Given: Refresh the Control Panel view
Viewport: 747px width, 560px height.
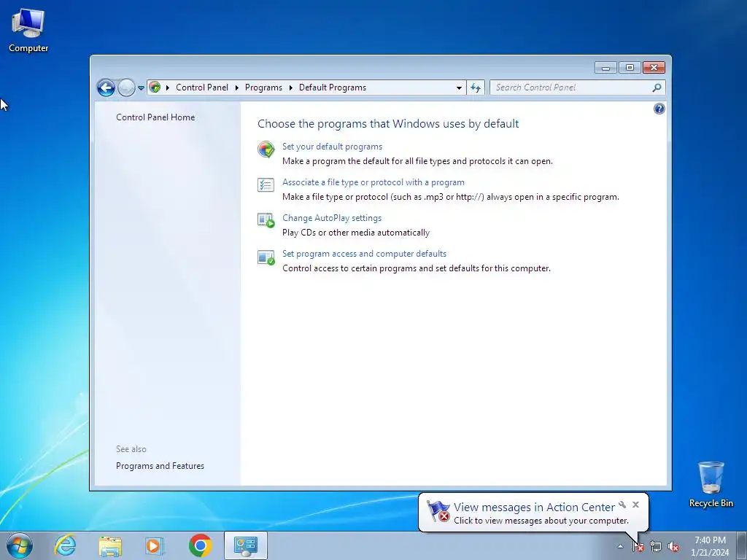Looking at the screenshot, I should tap(476, 87).
